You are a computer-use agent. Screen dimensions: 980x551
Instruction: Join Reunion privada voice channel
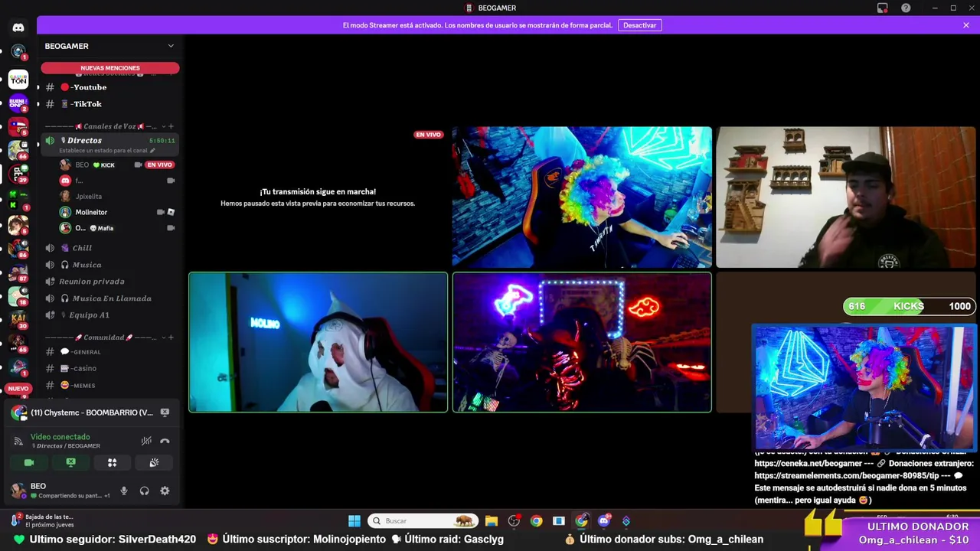point(110,282)
